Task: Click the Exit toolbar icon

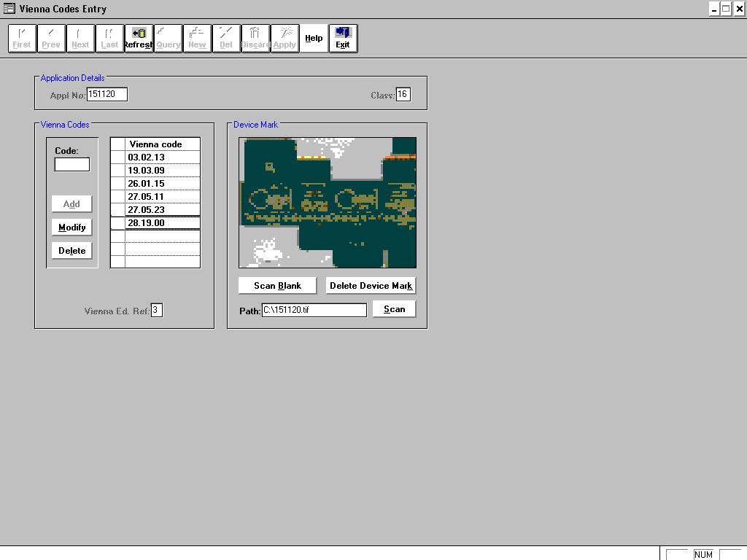Action: click(343, 38)
